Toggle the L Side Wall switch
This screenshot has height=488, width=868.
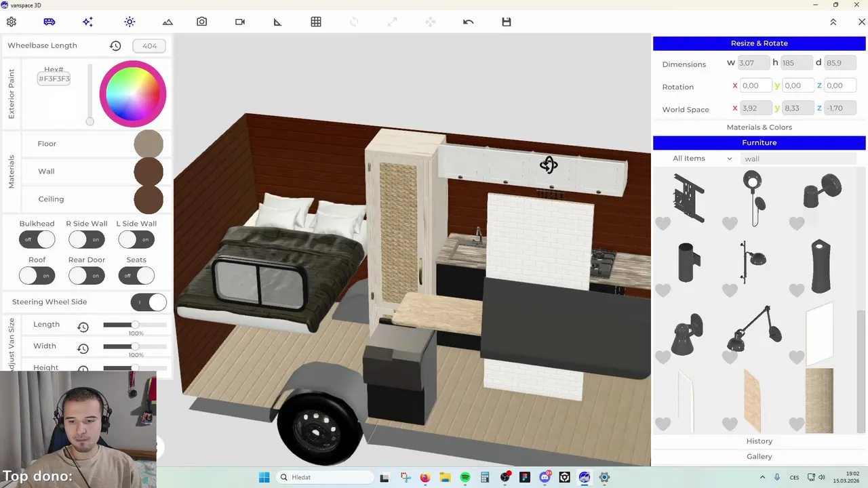click(x=136, y=239)
